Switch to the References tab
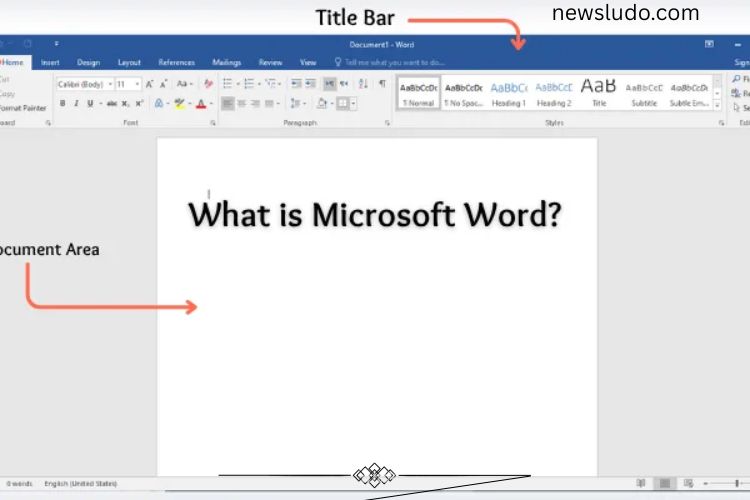This screenshot has height=500, width=750. coord(176,62)
